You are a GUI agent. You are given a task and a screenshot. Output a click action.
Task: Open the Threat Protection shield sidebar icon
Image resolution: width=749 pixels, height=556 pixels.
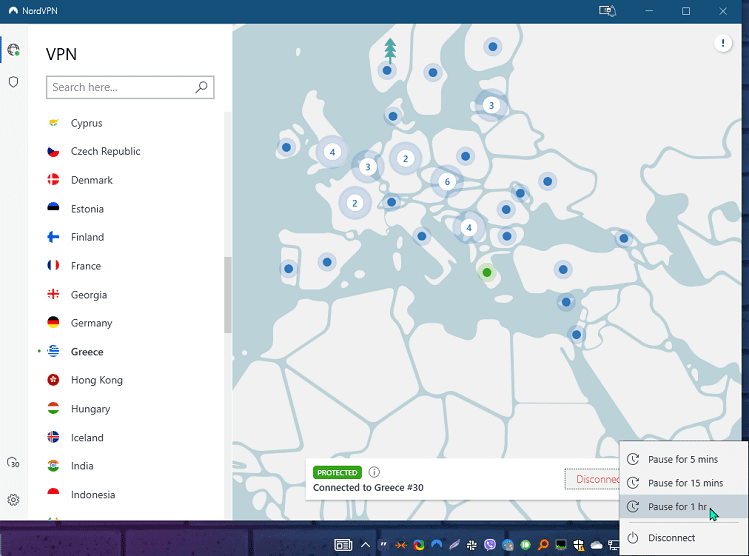coord(13,82)
